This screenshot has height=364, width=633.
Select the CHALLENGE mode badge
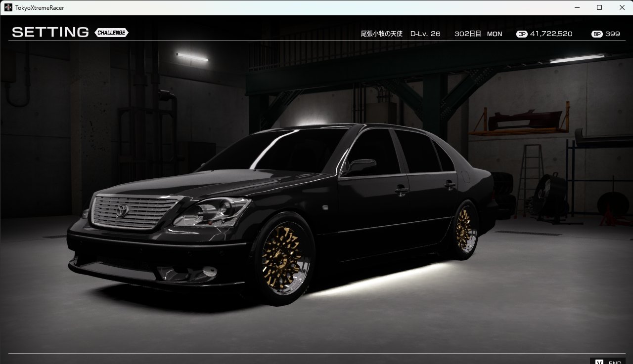click(x=111, y=33)
